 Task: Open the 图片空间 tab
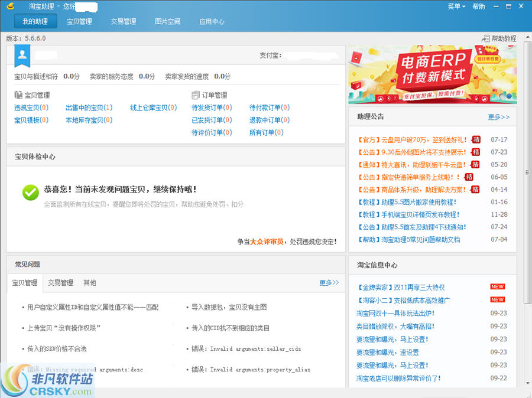coord(168,21)
